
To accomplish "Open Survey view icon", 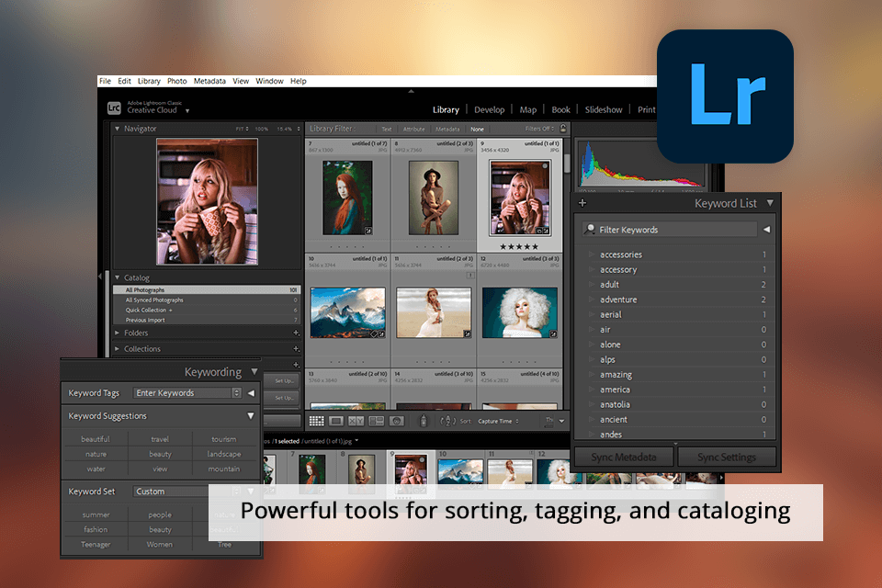I will (377, 421).
